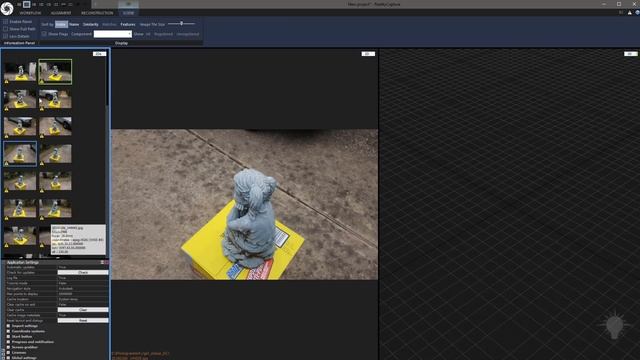Screen dimensions: 640x360
Task: Click the Clear cache button
Action: coord(83,310)
